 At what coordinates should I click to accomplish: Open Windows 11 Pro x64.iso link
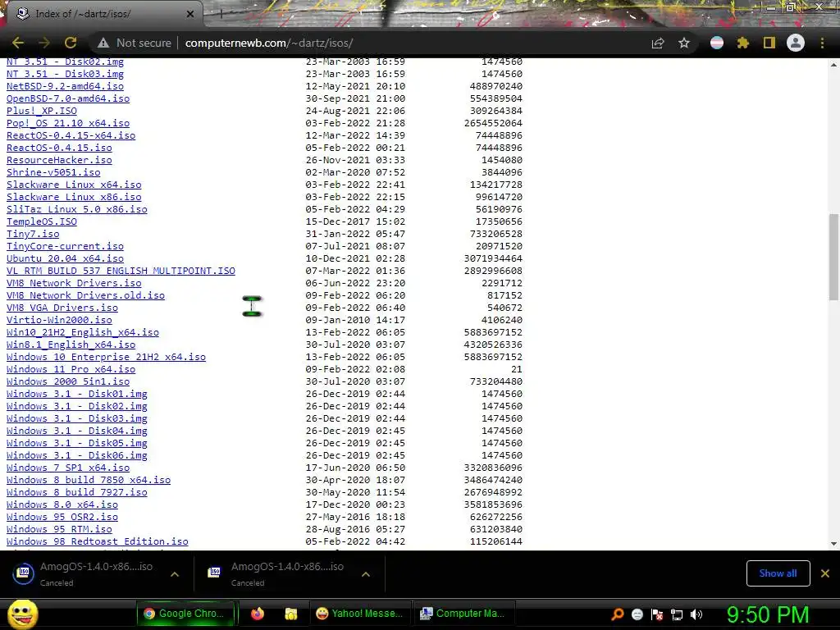(71, 370)
